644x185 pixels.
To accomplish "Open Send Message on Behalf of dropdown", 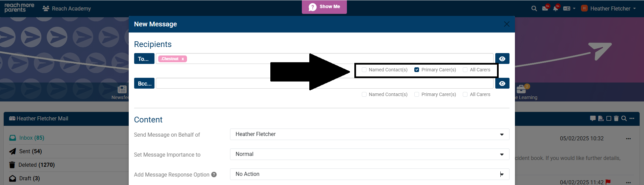I will click(x=369, y=134).
